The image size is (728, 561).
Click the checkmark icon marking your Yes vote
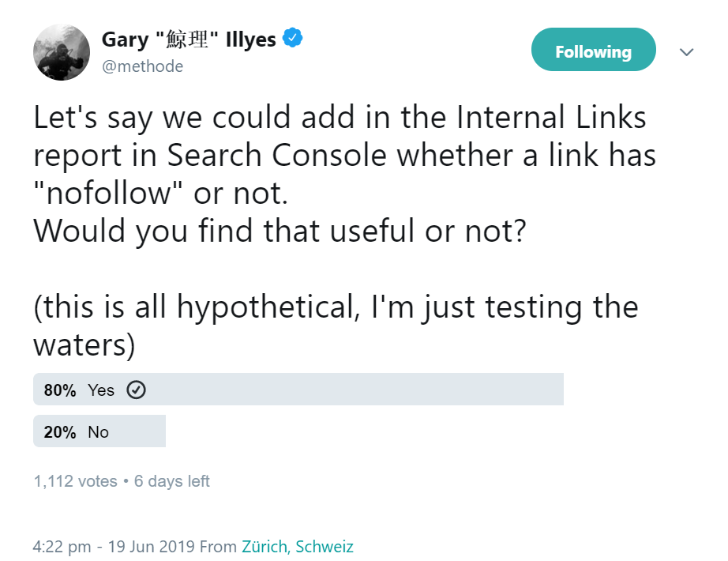(136, 389)
